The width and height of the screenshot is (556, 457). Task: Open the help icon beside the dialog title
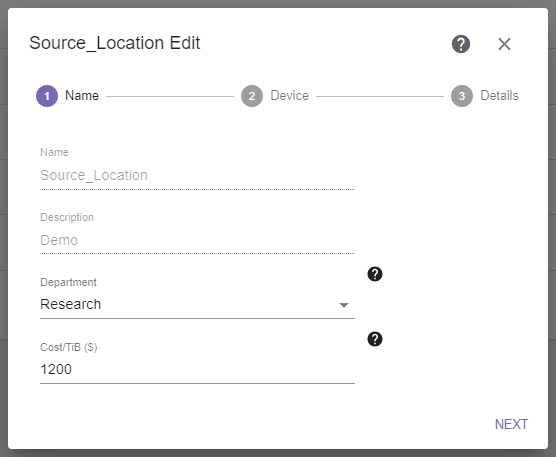[x=461, y=44]
